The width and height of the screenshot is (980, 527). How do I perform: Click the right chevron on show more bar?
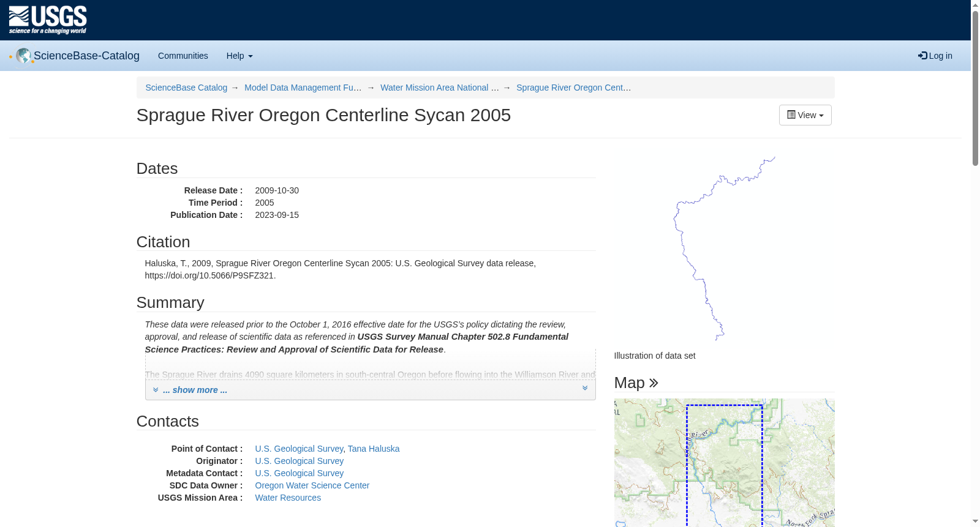click(585, 388)
